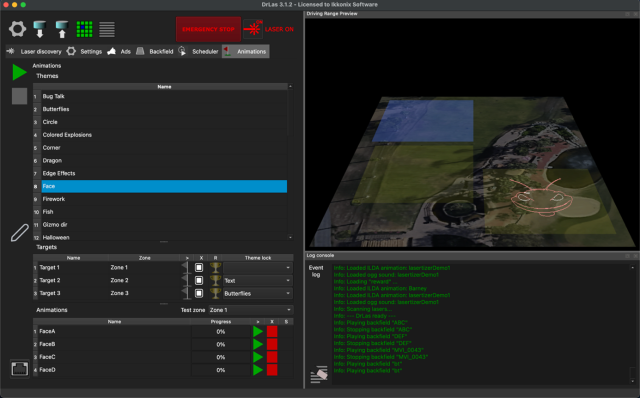
Task: Click the trophy icon for Target 1
Action: coord(215,267)
